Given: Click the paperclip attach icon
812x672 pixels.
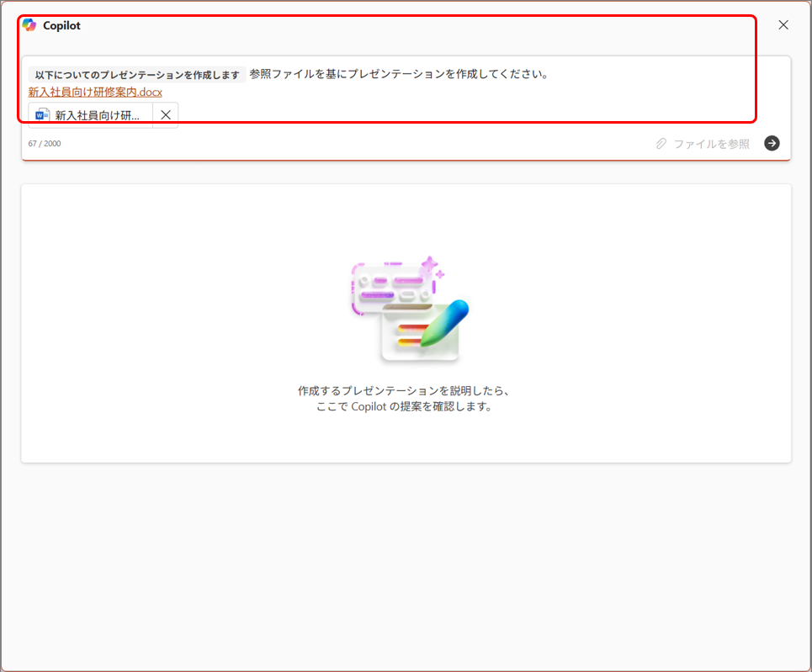Looking at the screenshot, I should pos(661,144).
